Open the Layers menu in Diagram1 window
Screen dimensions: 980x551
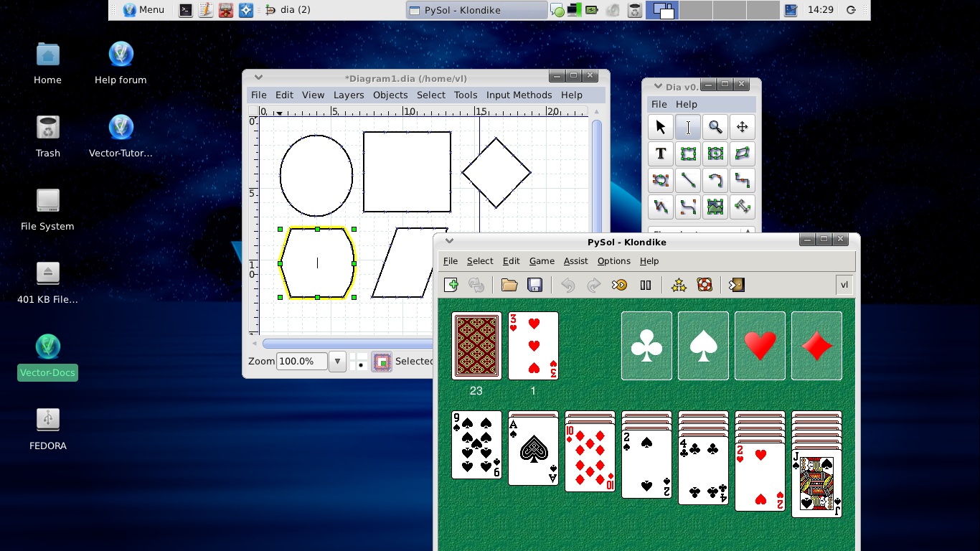(349, 95)
